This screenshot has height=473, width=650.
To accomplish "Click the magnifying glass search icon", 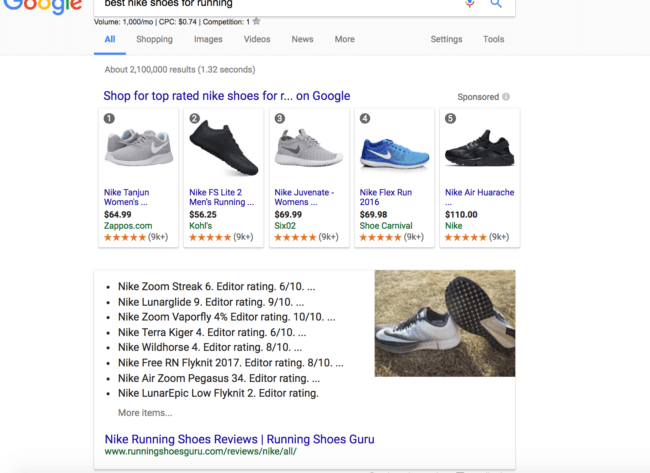I will (x=496, y=4).
